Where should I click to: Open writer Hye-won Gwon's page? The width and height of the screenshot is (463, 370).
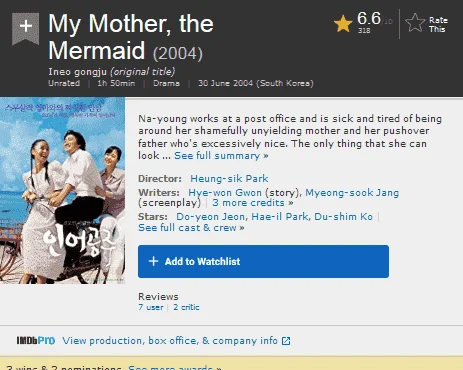click(x=225, y=193)
